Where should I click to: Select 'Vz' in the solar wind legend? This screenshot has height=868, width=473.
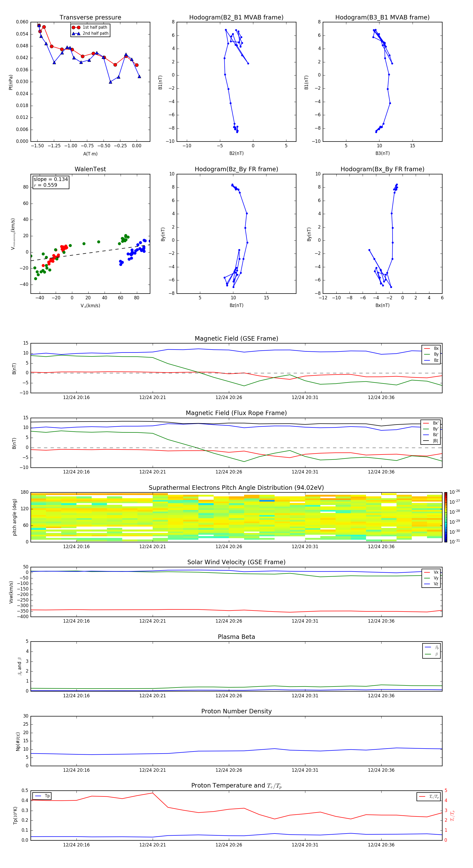pyautogui.click(x=431, y=584)
